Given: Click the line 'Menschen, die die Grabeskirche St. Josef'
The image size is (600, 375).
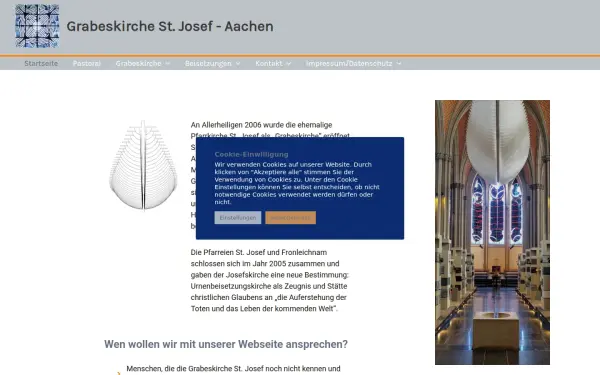Looking at the screenshot, I should pyautogui.click(x=233, y=369).
